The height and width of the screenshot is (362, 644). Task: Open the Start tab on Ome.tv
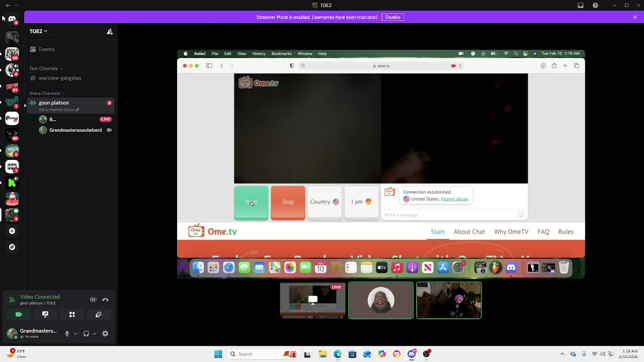[x=437, y=232]
